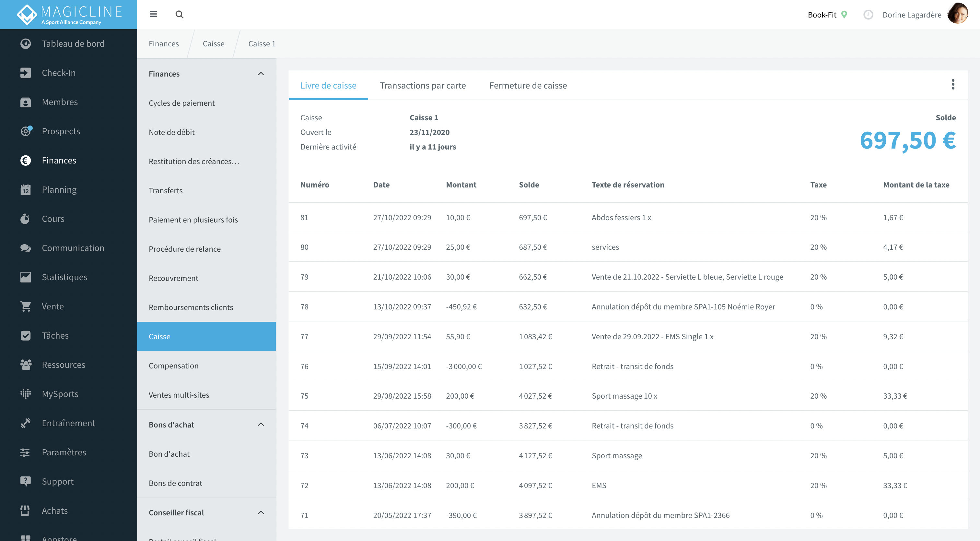
Task: Click the Achats store icon
Action: 26,511
